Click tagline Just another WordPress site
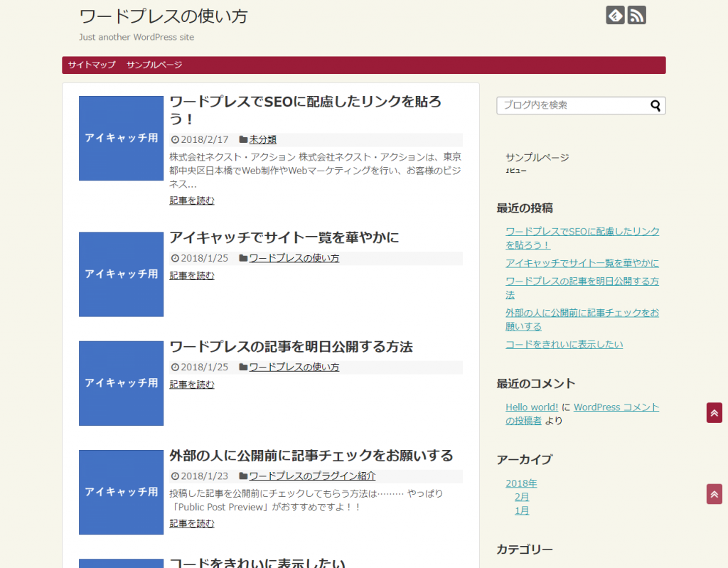Viewport: 728px width, 568px height. point(136,37)
